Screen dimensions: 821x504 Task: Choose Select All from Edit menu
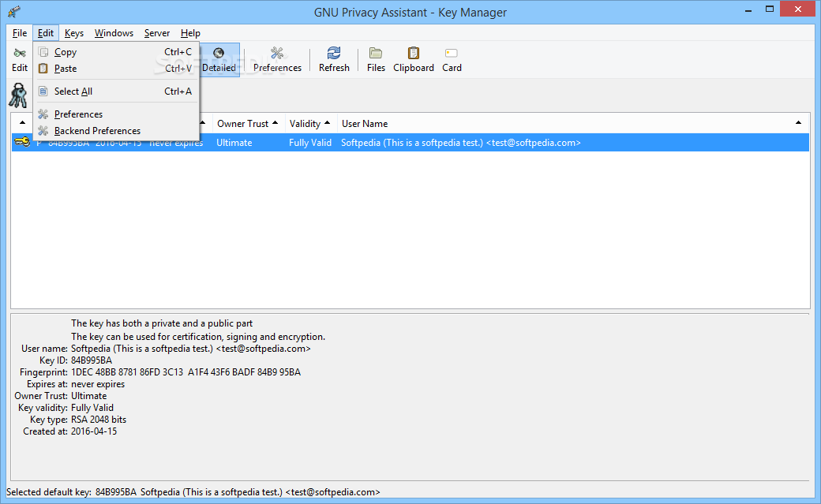[116, 91]
